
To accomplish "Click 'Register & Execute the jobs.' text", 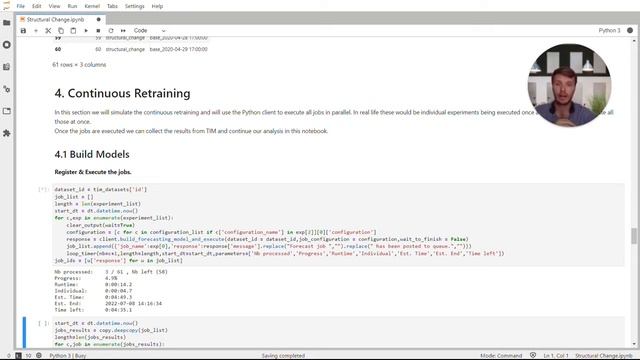I will click(x=93, y=172).
